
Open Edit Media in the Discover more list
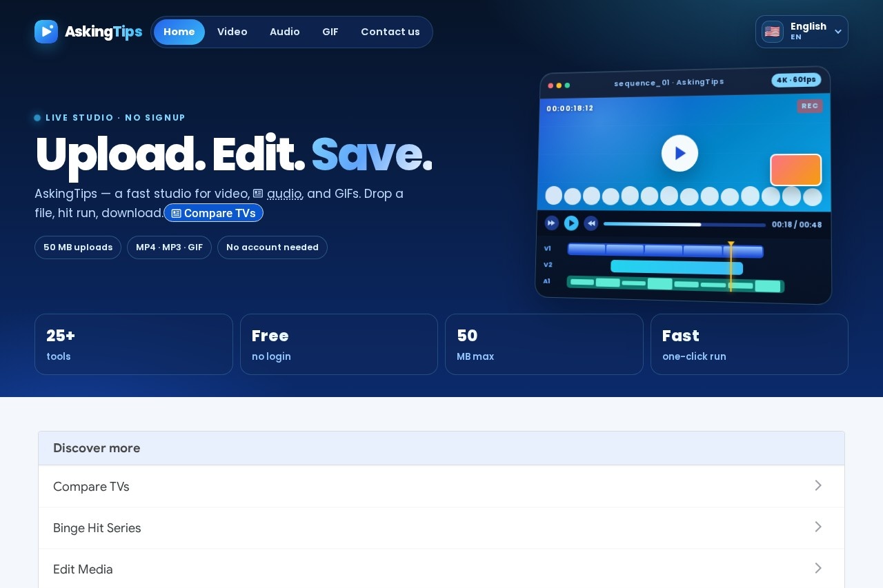(441, 569)
